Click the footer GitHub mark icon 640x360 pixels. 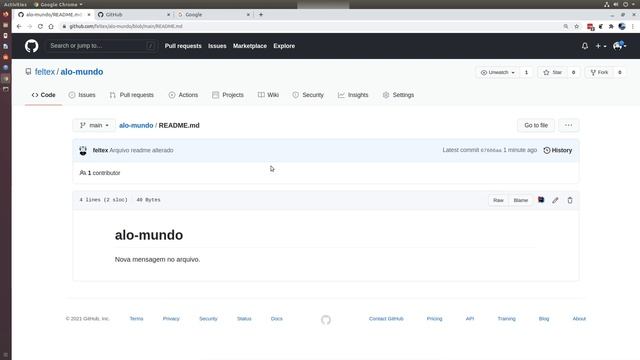[326, 320]
